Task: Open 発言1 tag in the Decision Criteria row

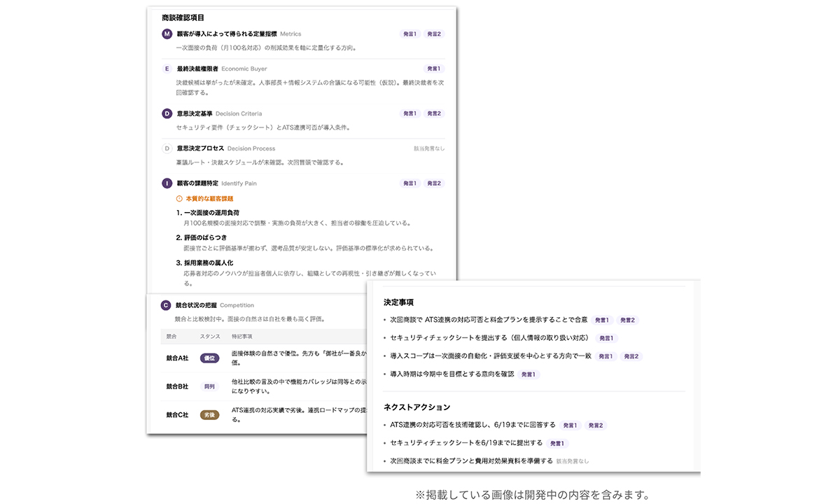Action: [x=409, y=113]
